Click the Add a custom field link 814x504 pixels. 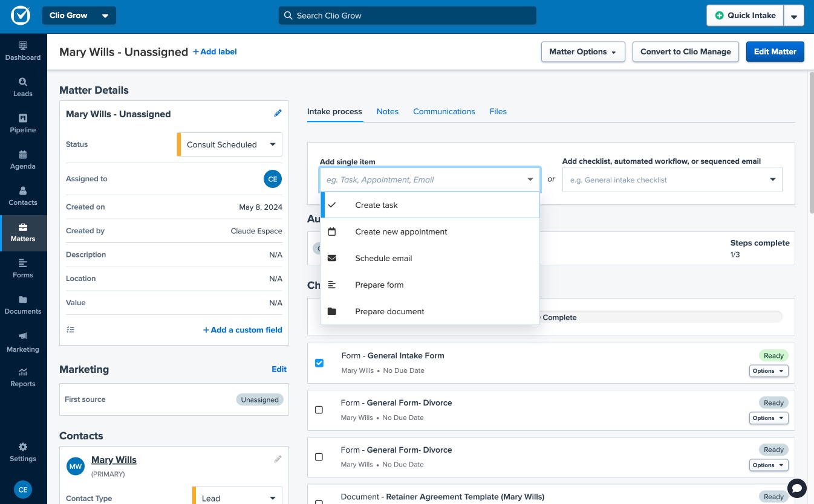coord(243,330)
